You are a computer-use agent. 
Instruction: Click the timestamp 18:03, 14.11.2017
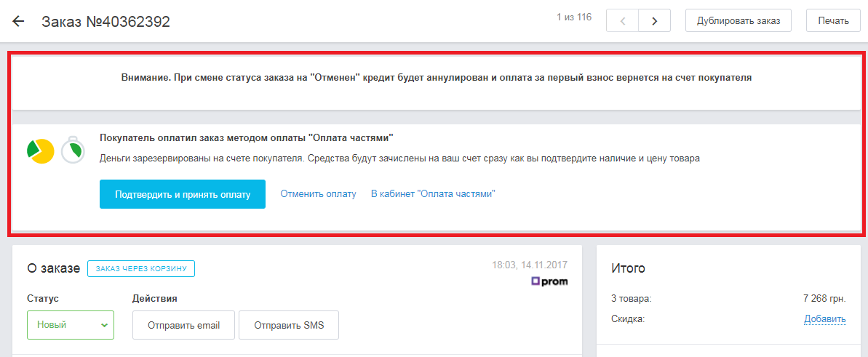tap(530, 265)
